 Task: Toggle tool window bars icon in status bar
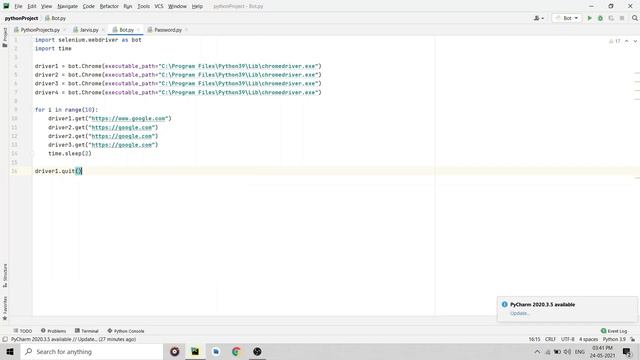5,339
